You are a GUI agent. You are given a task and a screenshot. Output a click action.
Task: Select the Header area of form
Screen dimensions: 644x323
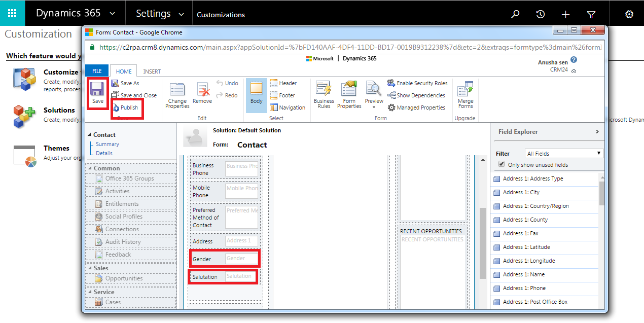[283, 83]
